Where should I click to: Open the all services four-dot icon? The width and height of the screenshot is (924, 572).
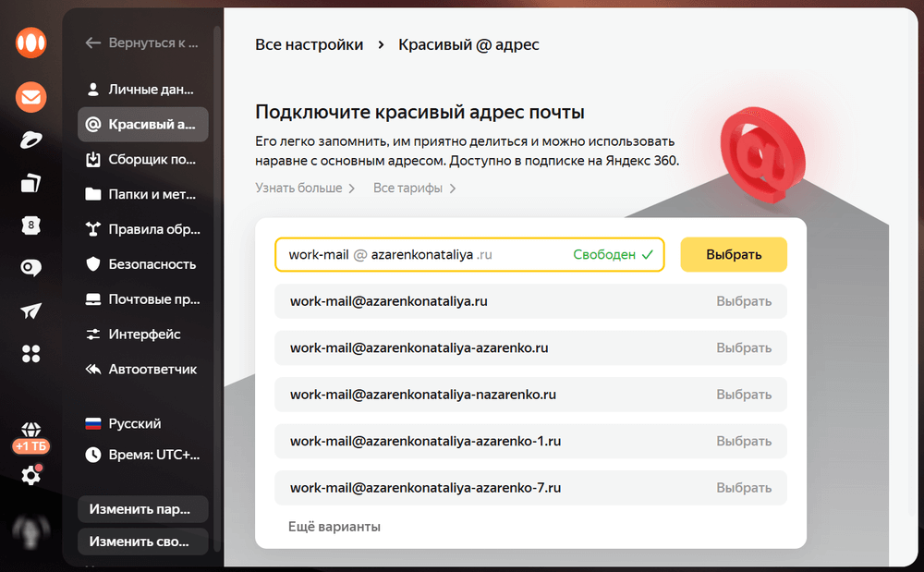coord(30,354)
